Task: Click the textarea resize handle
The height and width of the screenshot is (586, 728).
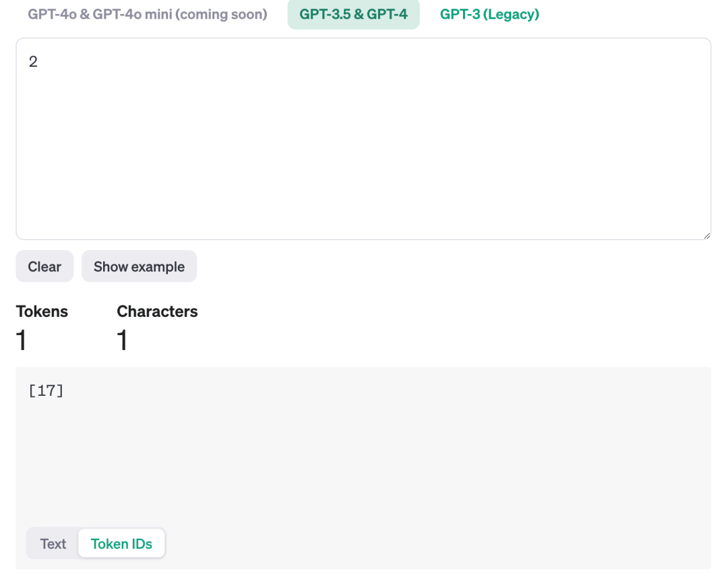Action: pyautogui.click(x=706, y=235)
